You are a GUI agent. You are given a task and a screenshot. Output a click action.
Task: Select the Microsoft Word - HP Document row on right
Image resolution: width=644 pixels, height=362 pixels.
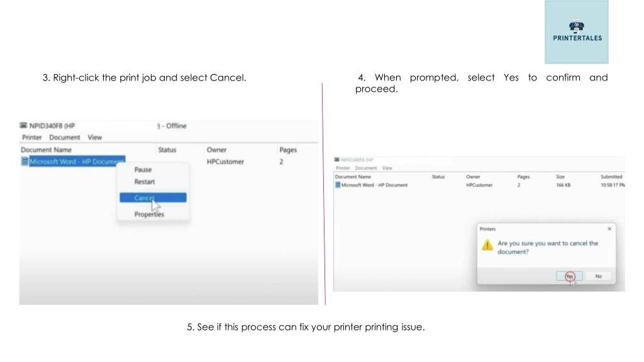(479, 185)
